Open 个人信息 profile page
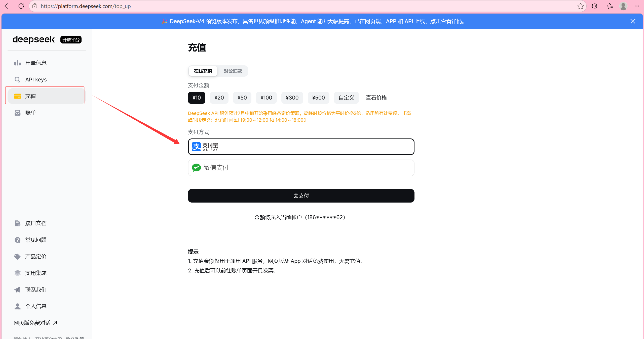This screenshot has height=339, width=644. pyautogui.click(x=47, y=306)
